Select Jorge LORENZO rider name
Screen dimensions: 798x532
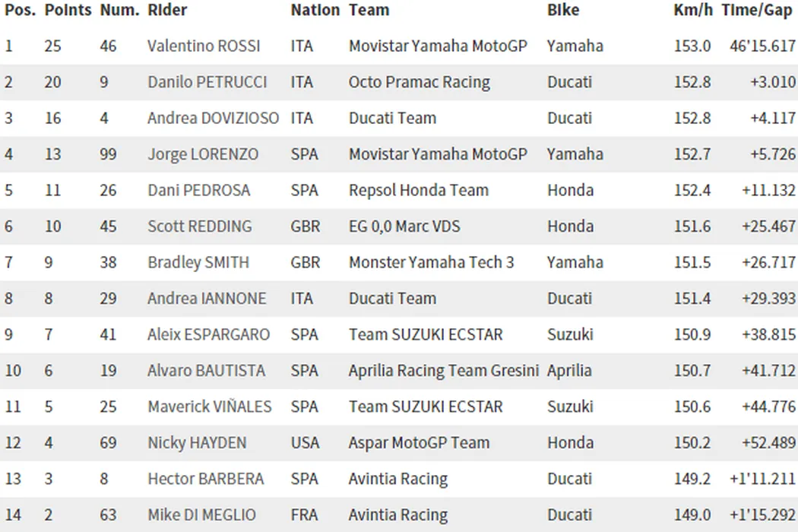click(202, 154)
